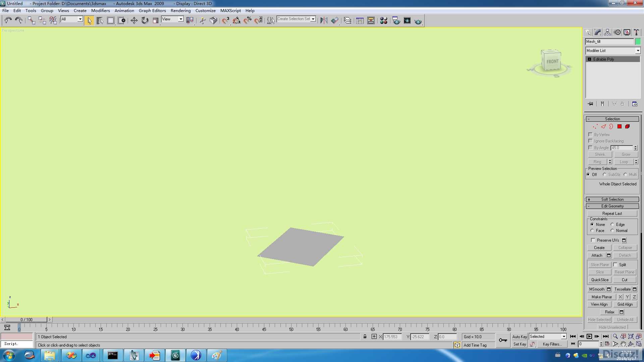Expand the Soft Selection rollout

pyautogui.click(x=612, y=199)
